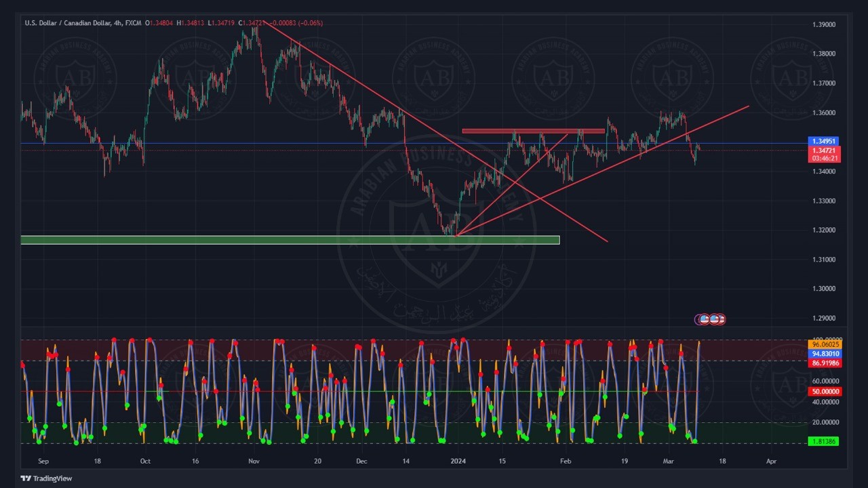
Task: Select the green support zone rectangle
Action: coord(290,240)
